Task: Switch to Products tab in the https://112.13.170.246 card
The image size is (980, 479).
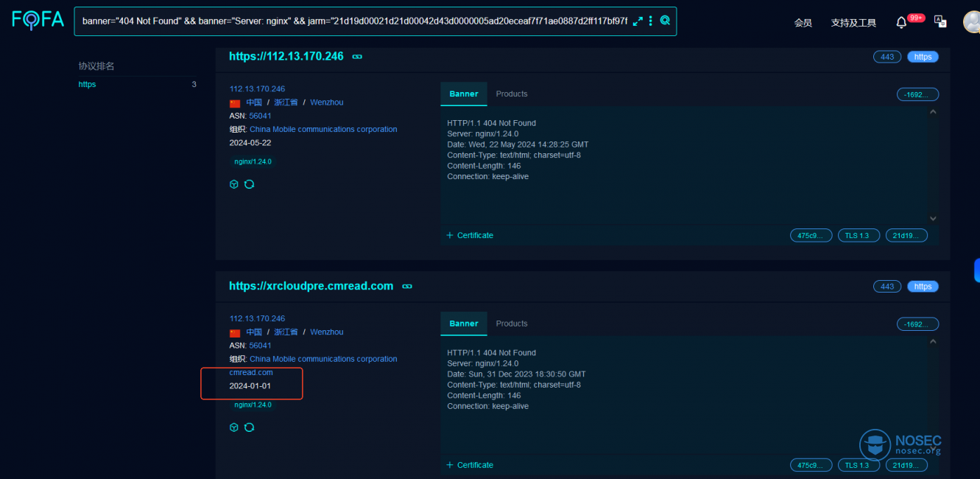Action: click(512, 94)
